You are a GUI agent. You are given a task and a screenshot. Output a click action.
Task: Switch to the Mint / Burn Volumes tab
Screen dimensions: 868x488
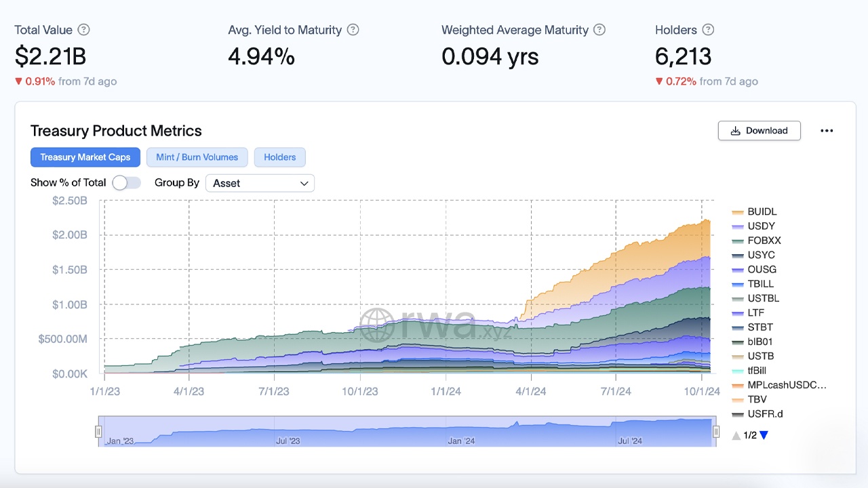[197, 157]
